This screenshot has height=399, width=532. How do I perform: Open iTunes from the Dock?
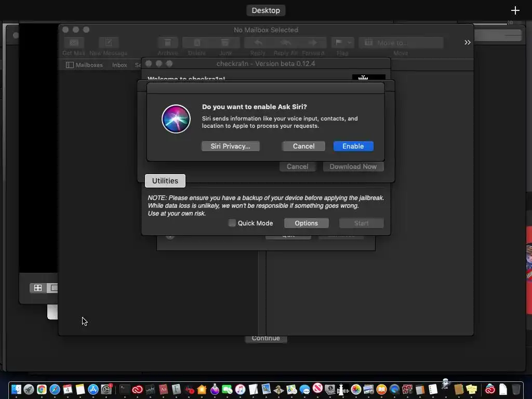(x=240, y=389)
